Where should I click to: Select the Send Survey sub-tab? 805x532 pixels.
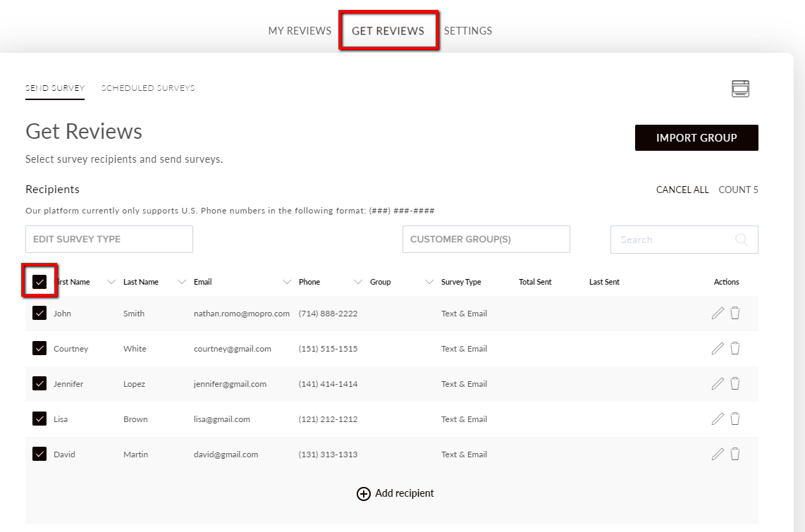[55, 88]
